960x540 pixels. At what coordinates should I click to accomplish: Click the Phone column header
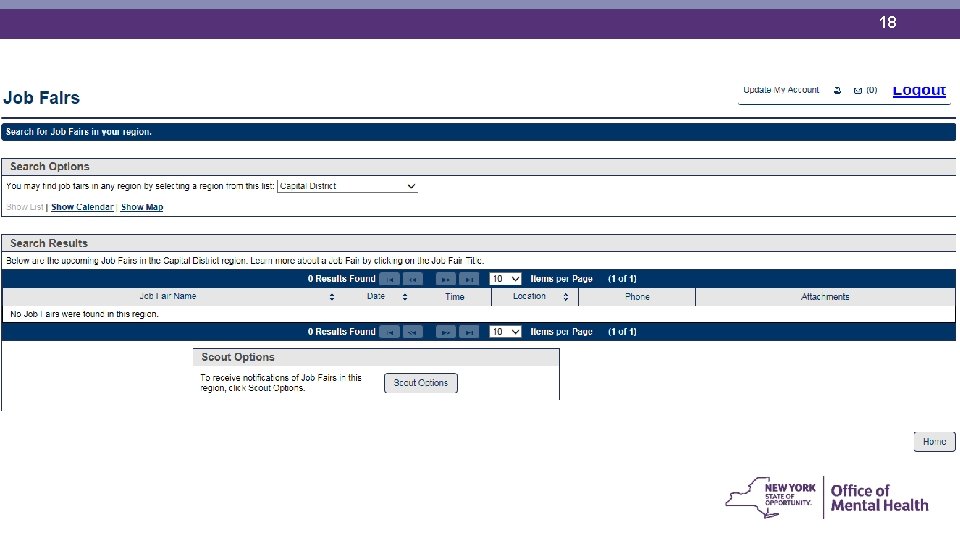tap(637, 297)
